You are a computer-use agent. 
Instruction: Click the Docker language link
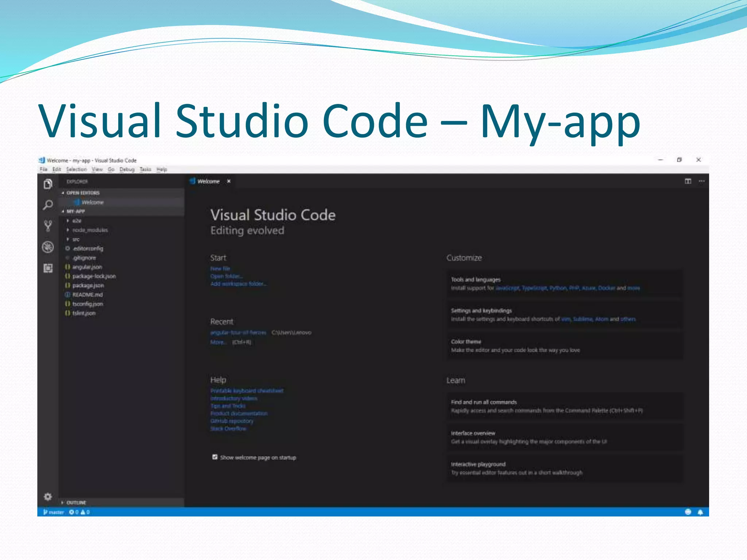pos(607,288)
